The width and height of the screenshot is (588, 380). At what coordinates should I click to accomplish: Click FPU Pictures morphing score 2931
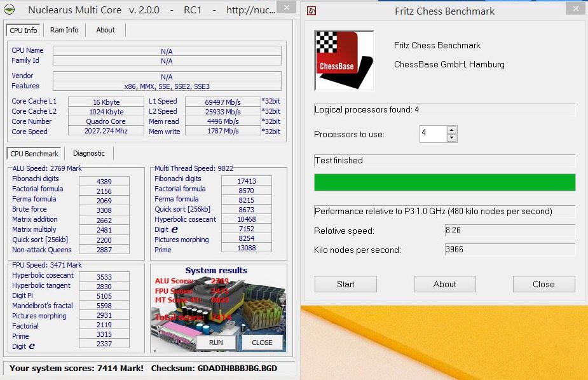tap(104, 315)
